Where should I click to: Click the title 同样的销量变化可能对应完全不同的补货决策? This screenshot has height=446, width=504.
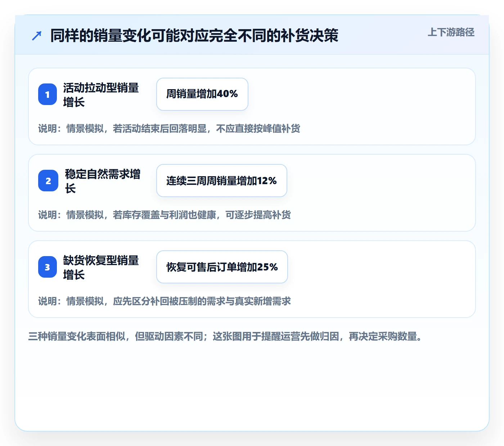[x=194, y=36]
